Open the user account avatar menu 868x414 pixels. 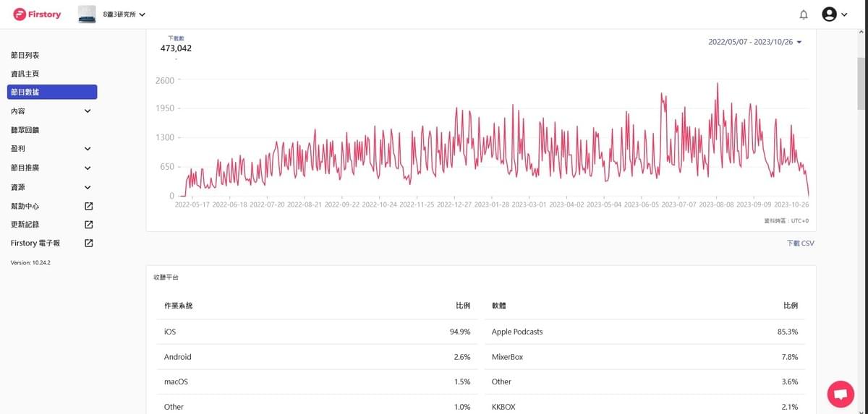(834, 14)
